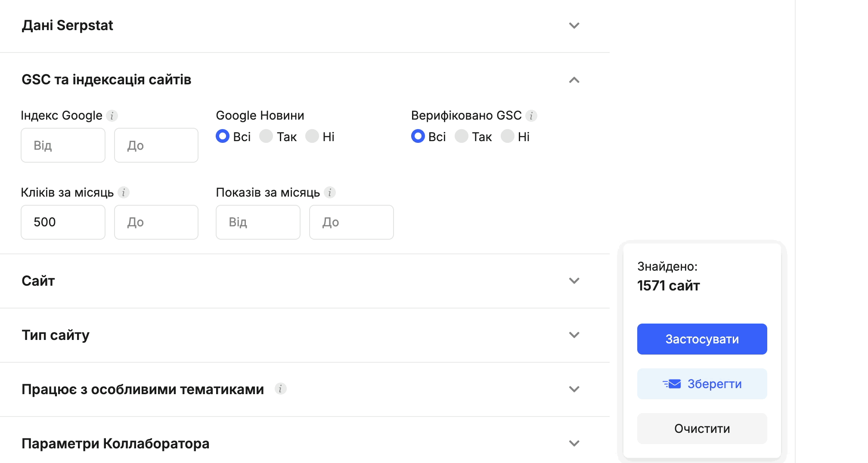The height and width of the screenshot is (463, 868).
Task: Click the 500 value in Кліків за місяць
Action: click(x=63, y=222)
